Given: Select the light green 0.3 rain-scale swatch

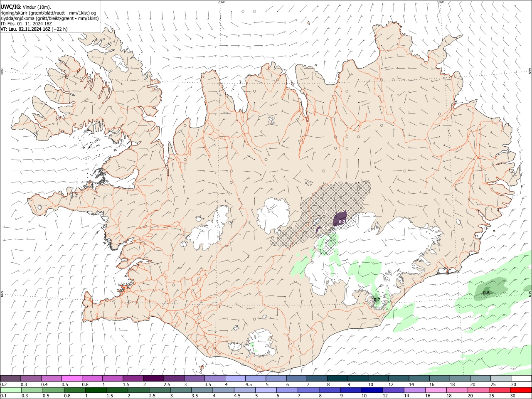Looking at the screenshot, I should (x=32, y=390).
